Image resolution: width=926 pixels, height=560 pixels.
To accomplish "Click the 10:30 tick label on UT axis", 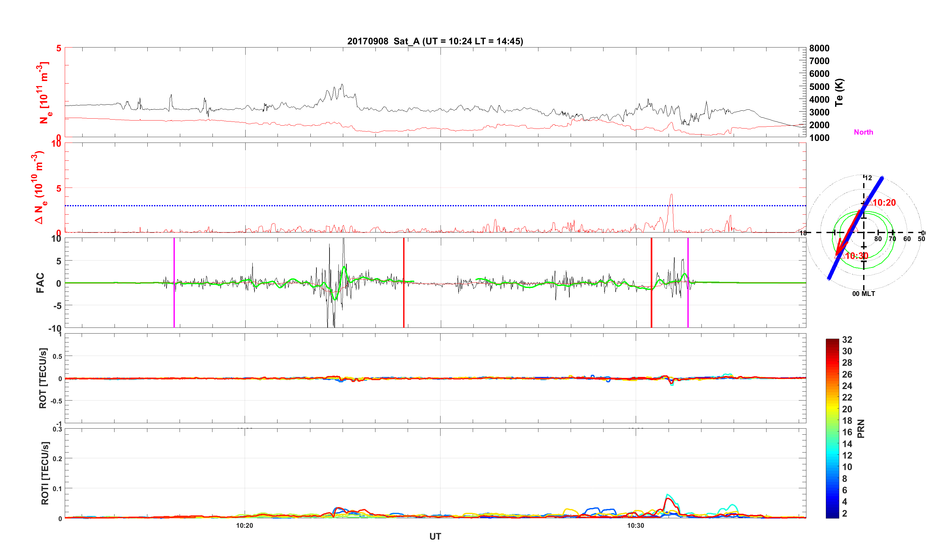I will click(x=635, y=526).
